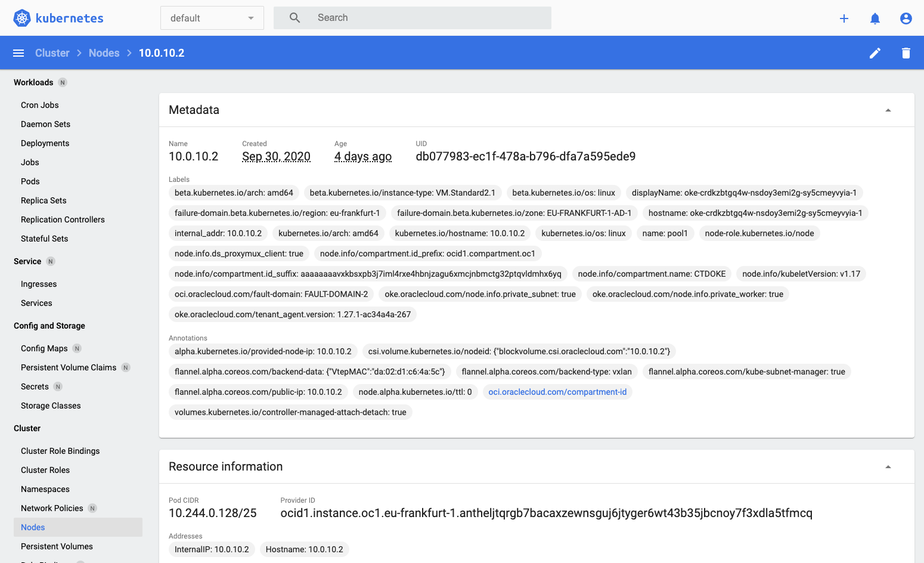This screenshot has height=563, width=924.
Task: Open Secrets in sidebar
Action: (35, 386)
